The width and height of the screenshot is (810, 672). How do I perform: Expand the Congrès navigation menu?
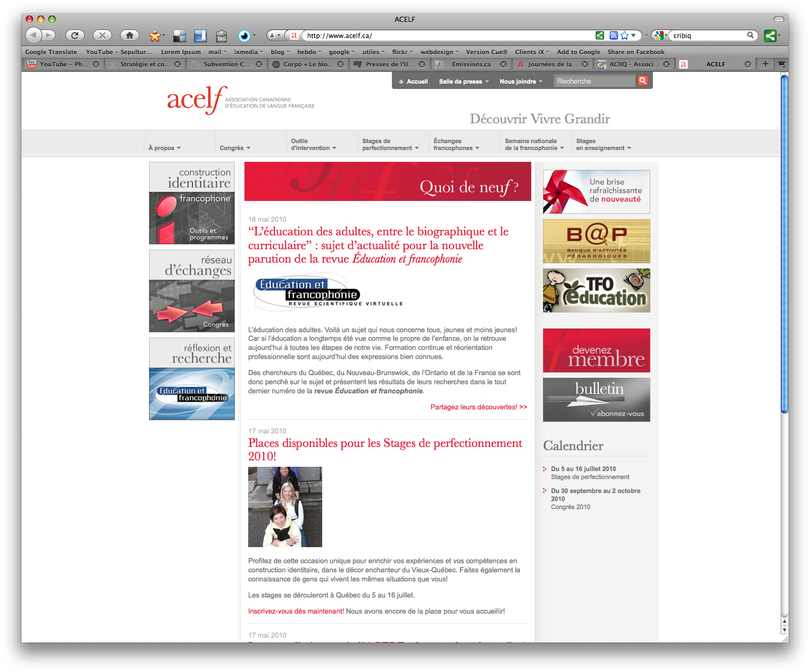(x=235, y=148)
